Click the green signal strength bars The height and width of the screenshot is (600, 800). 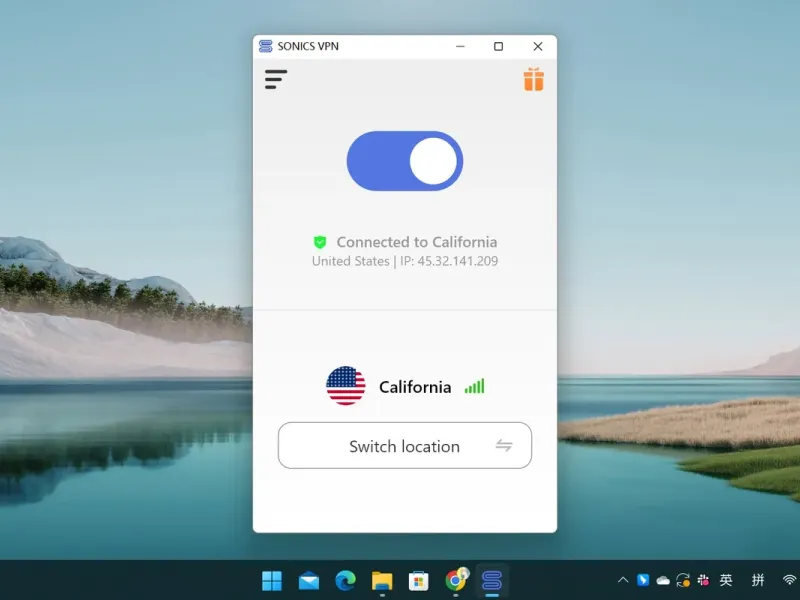[474, 386]
